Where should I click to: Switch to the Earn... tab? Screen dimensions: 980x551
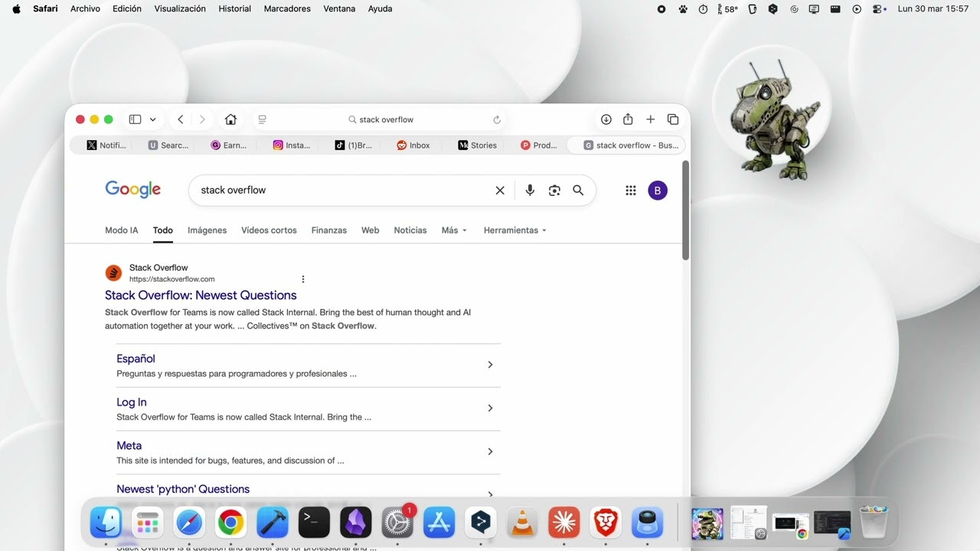tap(227, 145)
